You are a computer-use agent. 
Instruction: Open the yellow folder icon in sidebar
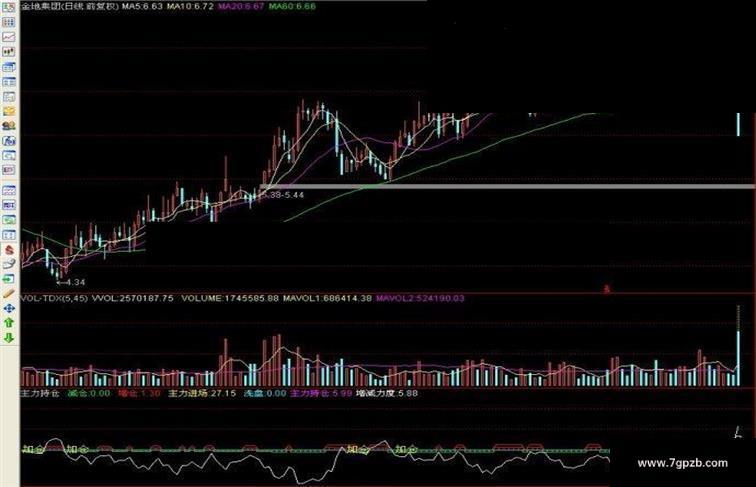pyautogui.click(x=9, y=111)
